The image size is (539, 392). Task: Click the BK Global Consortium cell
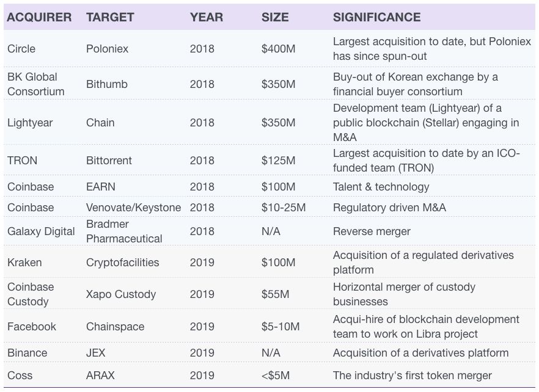click(x=35, y=84)
